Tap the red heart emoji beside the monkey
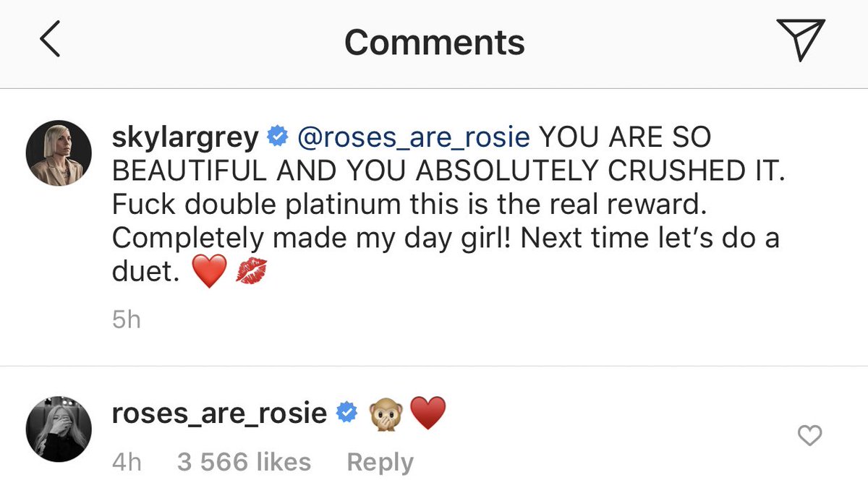The image size is (868, 488). point(427,413)
